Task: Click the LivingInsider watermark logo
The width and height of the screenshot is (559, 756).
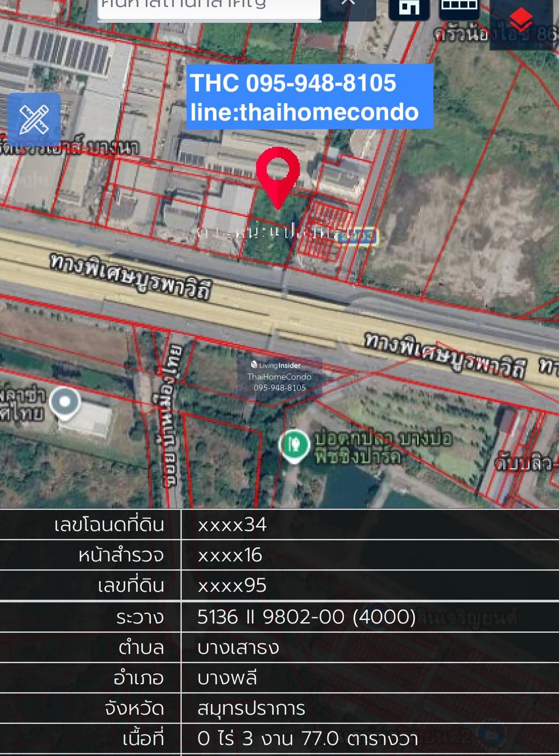Action: point(279,365)
